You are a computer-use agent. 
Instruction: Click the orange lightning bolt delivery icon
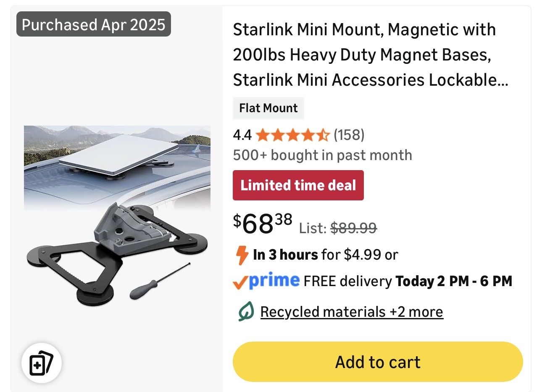coord(242,254)
